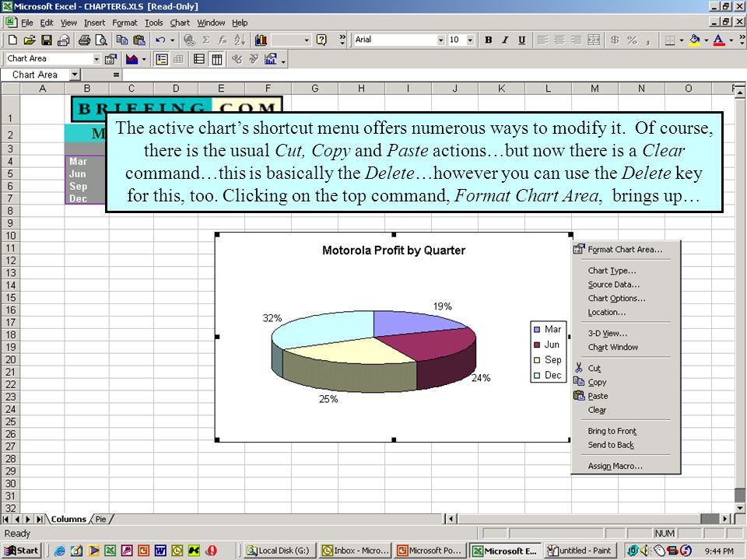Switch to the Pie sheet tab

tap(100, 519)
